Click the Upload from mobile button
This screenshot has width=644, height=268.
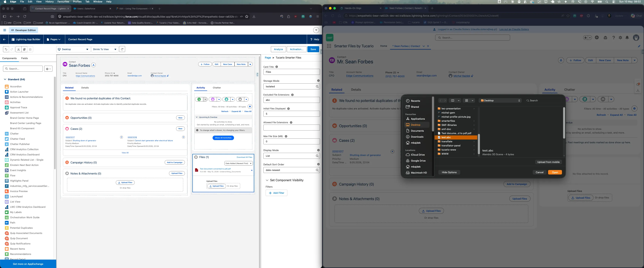coord(548,162)
